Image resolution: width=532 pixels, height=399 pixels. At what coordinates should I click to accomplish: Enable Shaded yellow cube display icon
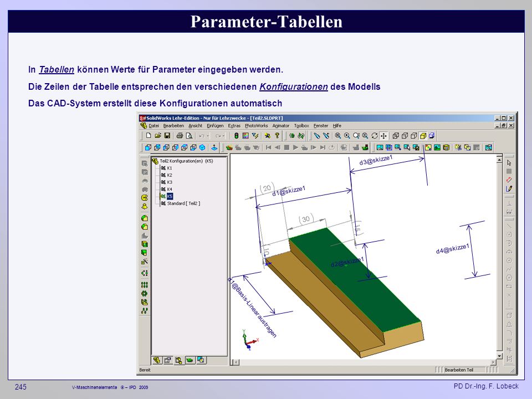tap(423, 136)
